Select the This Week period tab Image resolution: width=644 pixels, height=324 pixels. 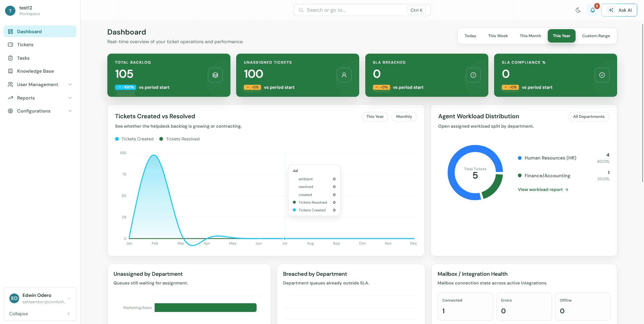pos(498,36)
